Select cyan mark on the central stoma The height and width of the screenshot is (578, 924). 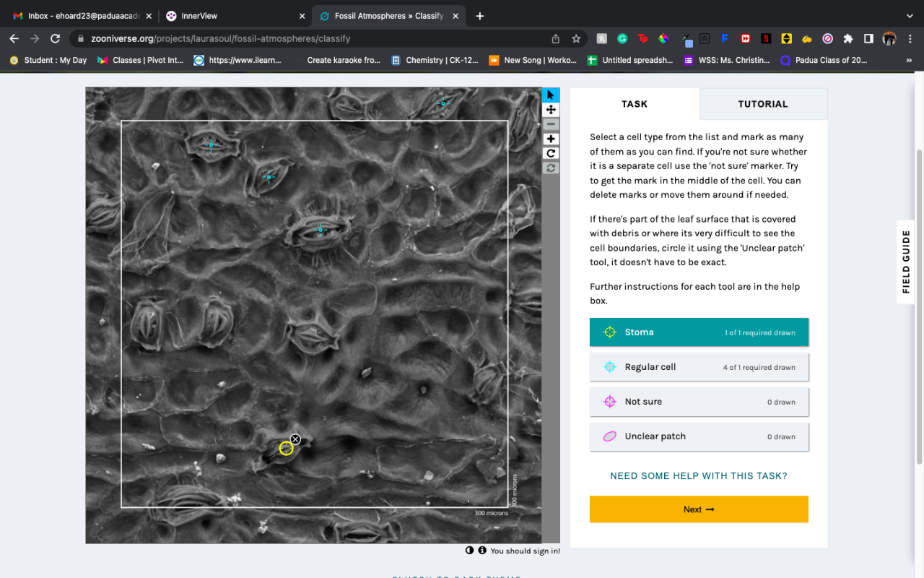[320, 230]
